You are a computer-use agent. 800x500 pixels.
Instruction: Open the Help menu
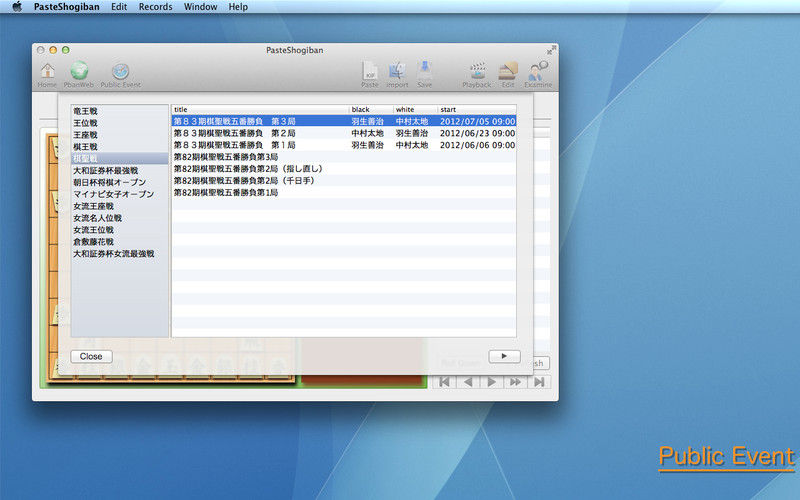(238, 7)
